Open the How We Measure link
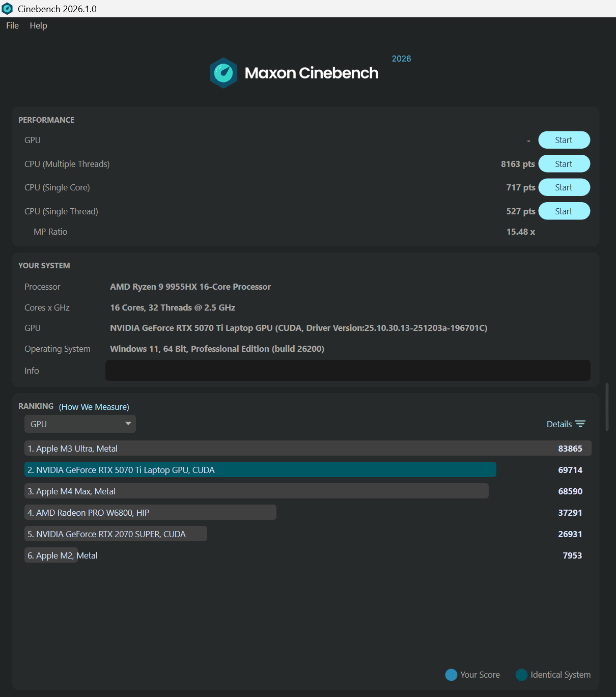This screenshot has height=697, width=616. click(94, 407)
